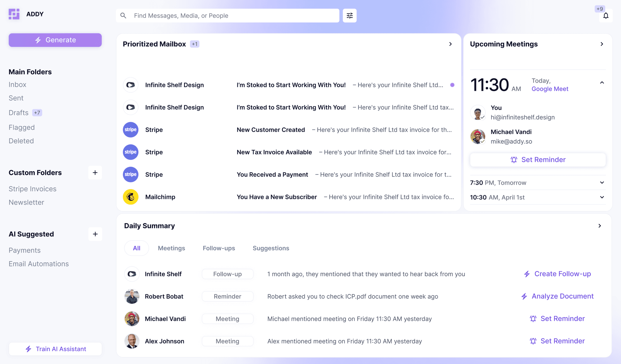The image size is (621, 364).
Task: Click the search messages input field
Action: 227,15
